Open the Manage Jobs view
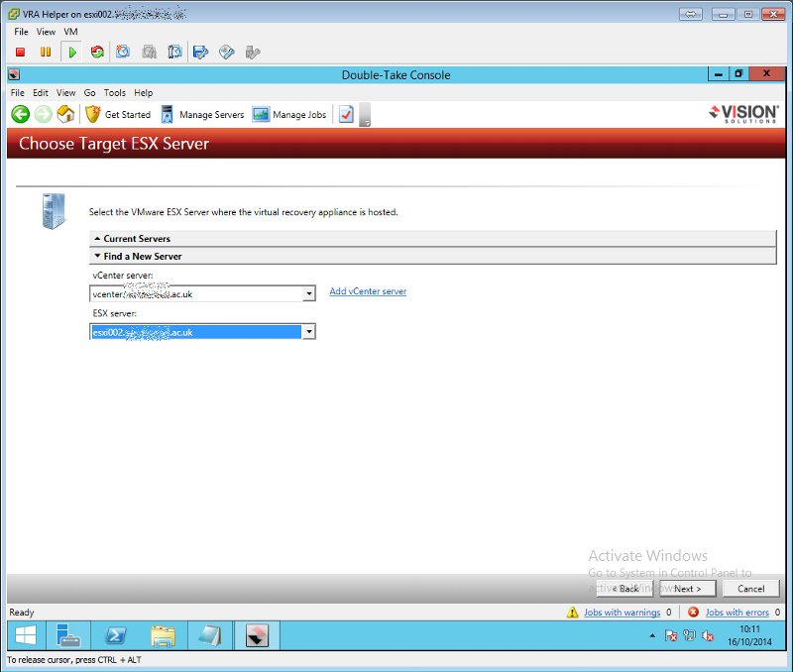 coord(289,115)
